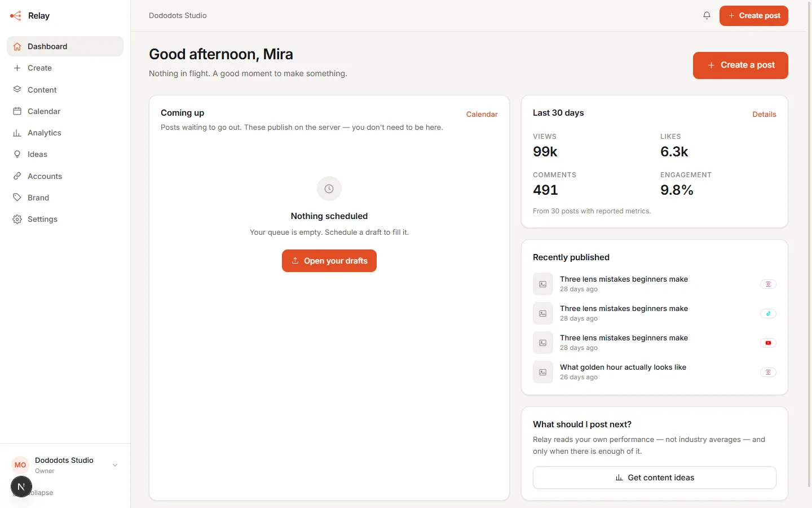812x508 pixels.
Task: Click the lightbulb icon beside Ideas
Action: click(17, 155)
